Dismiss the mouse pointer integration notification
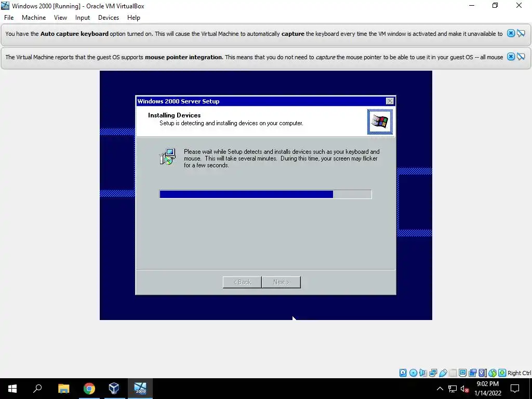 tap(511, 57)
